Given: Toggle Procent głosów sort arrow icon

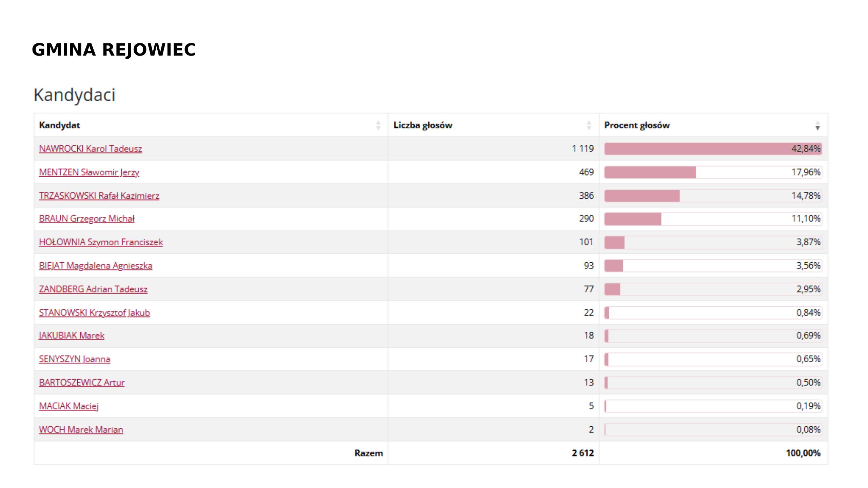Looking at the screenshot, I should click(x=817, y=125).
